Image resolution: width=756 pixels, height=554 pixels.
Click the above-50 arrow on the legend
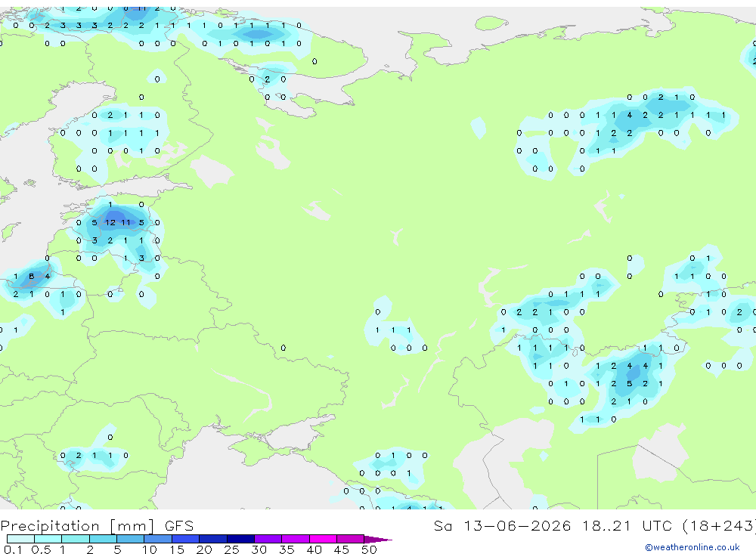pos(377,539)
